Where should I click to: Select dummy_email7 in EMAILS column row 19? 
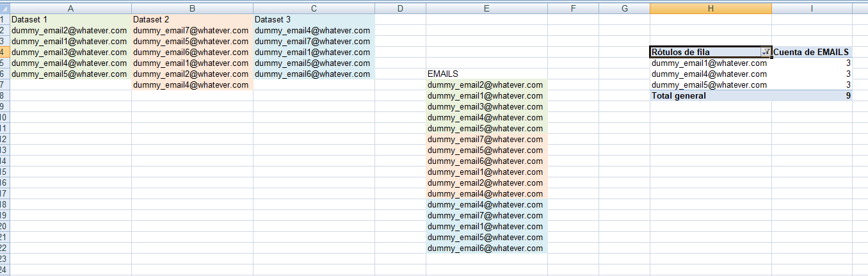pos(486,215)
